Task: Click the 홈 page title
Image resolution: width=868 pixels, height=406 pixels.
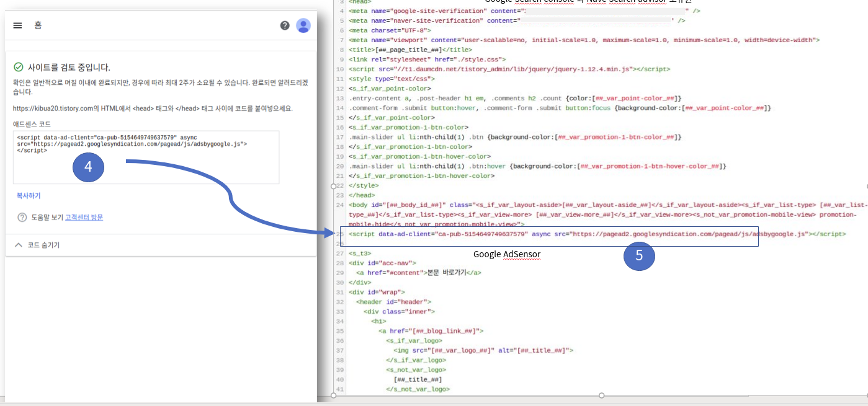Action: [38, 25]
